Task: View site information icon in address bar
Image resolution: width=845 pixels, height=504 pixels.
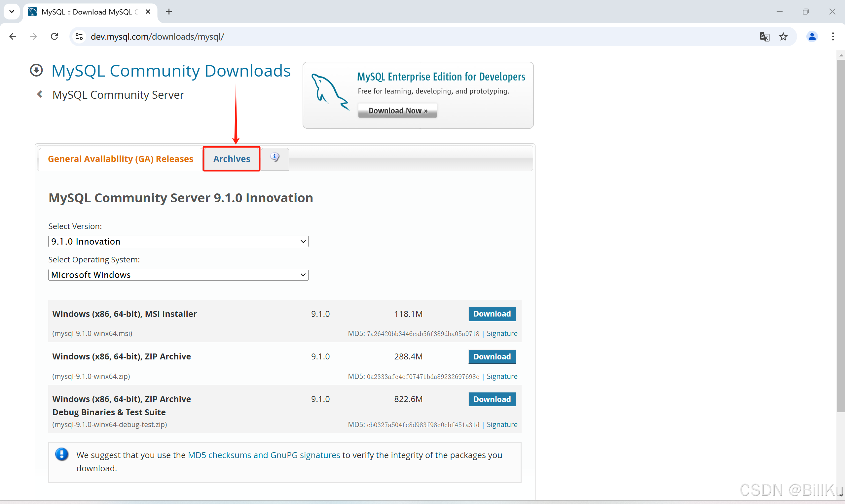Action: coord(79,36)
